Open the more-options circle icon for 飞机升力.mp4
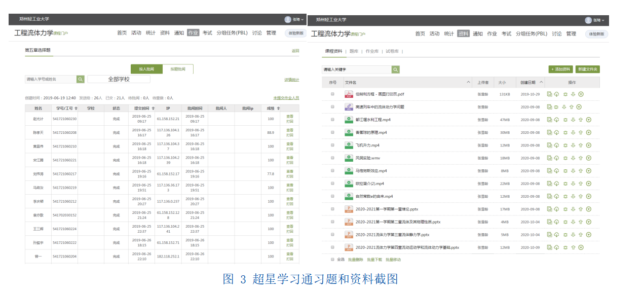 (588, 145)
